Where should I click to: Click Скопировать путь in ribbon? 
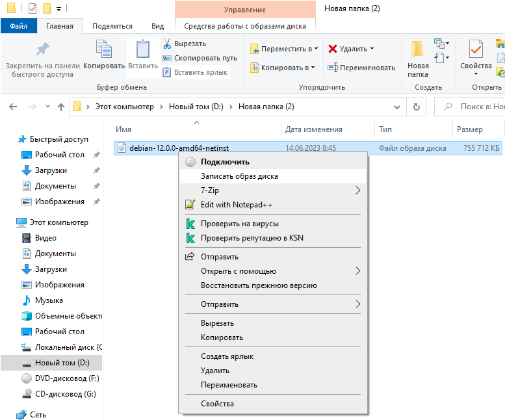point(200,58)
